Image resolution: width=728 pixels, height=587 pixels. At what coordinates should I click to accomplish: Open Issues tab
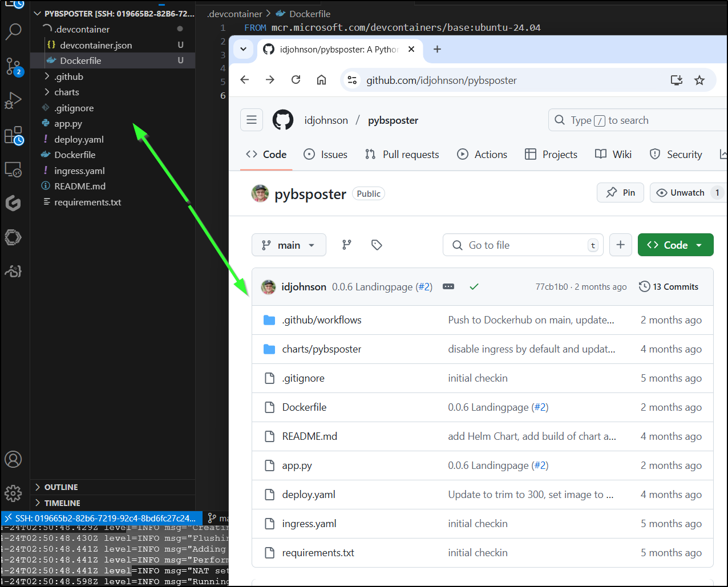coord(326,155)
